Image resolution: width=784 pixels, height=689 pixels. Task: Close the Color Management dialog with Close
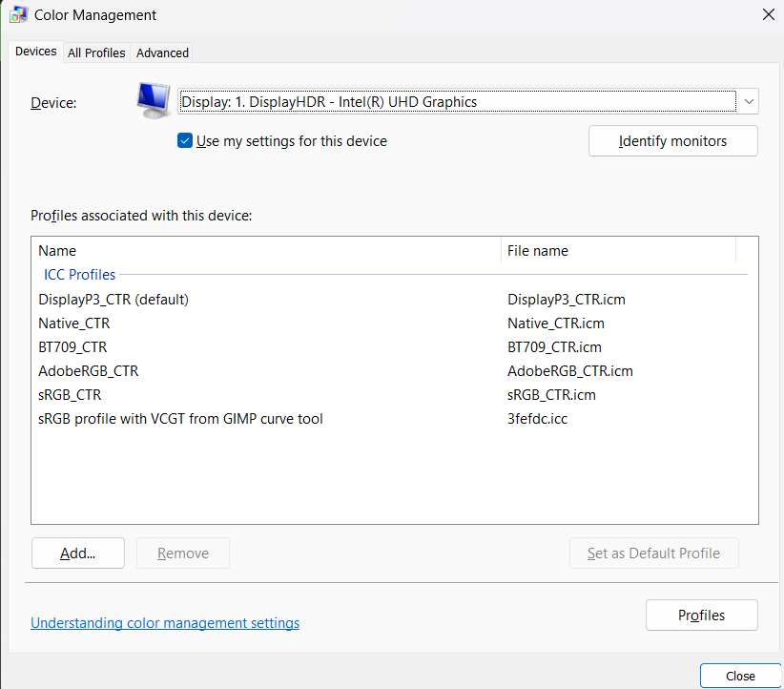[x=740, y=676]
